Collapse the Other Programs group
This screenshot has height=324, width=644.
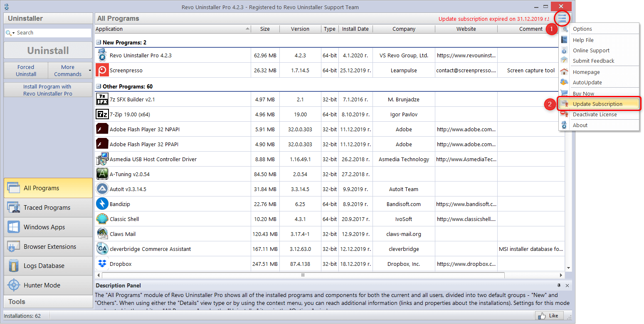pos(99,86)
